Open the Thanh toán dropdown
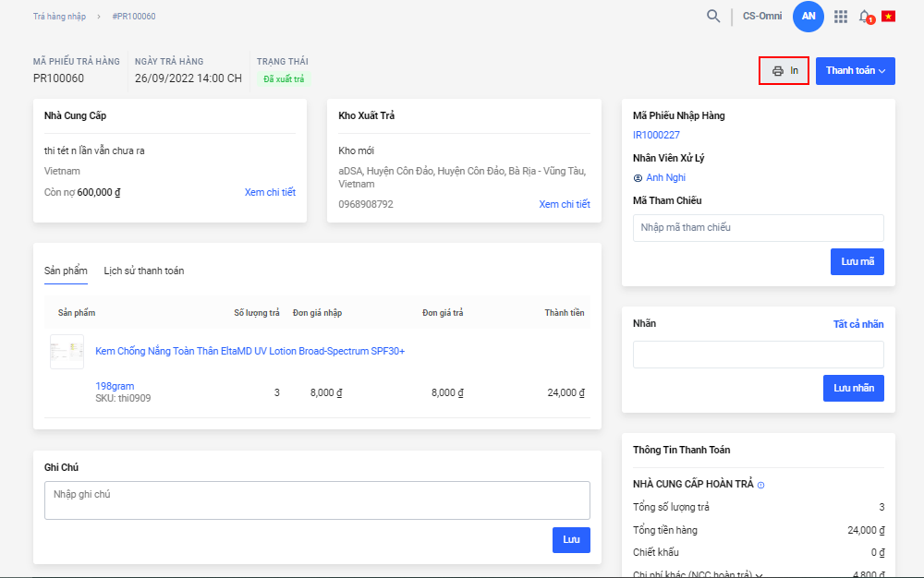 coord(855,71)
